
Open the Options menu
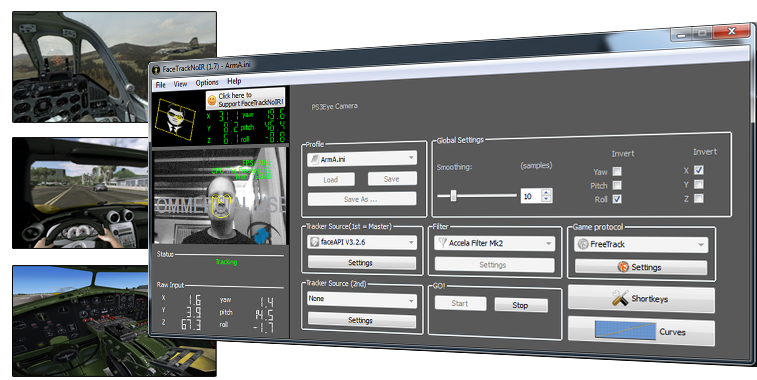point(207,83)
